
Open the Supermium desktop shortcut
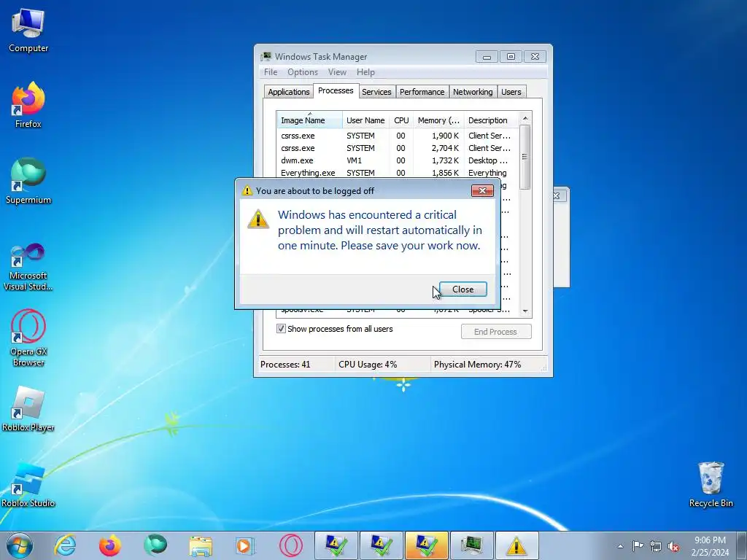pyautogui.click(x=28, y=182)
